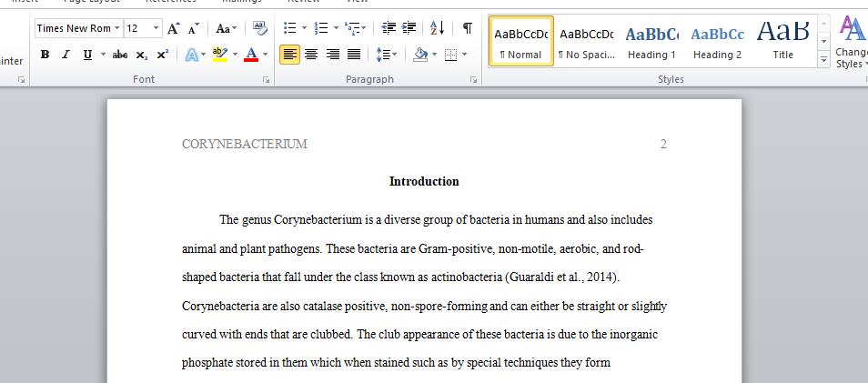Viewport: 868px width, 383px height.
Task: Toggle Show/Hide paragraph marks
Action: point(468,27)
